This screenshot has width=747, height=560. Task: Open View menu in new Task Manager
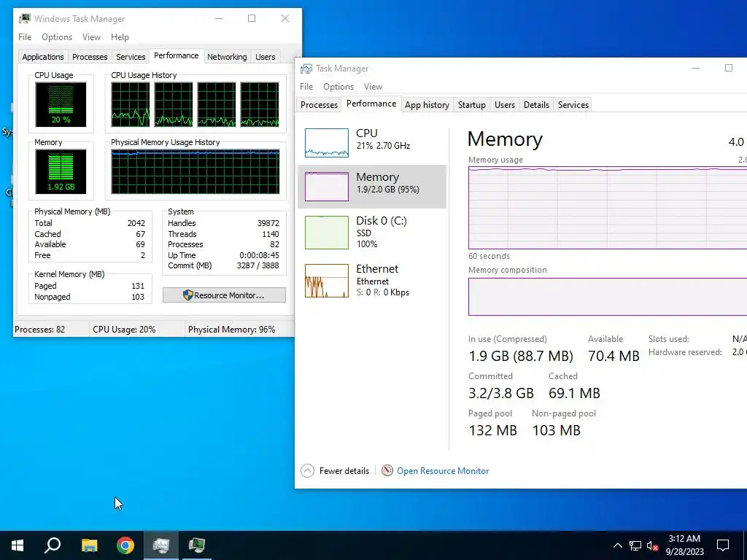373,87
